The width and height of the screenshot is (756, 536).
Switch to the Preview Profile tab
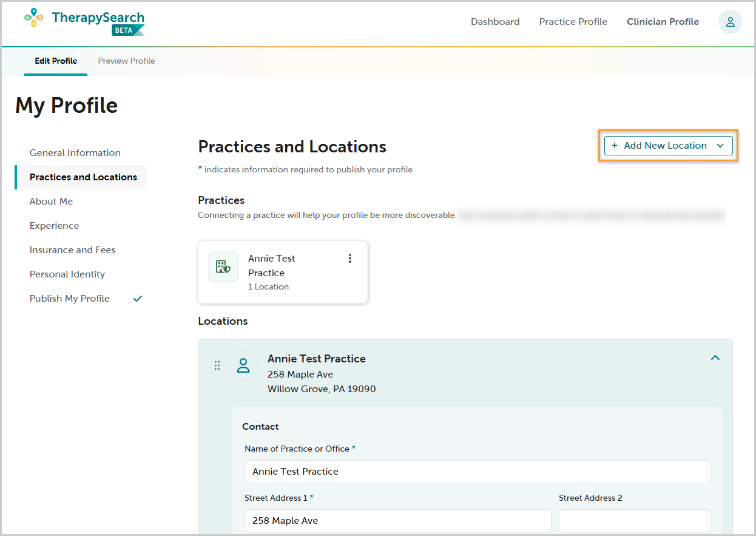[127, 61]
